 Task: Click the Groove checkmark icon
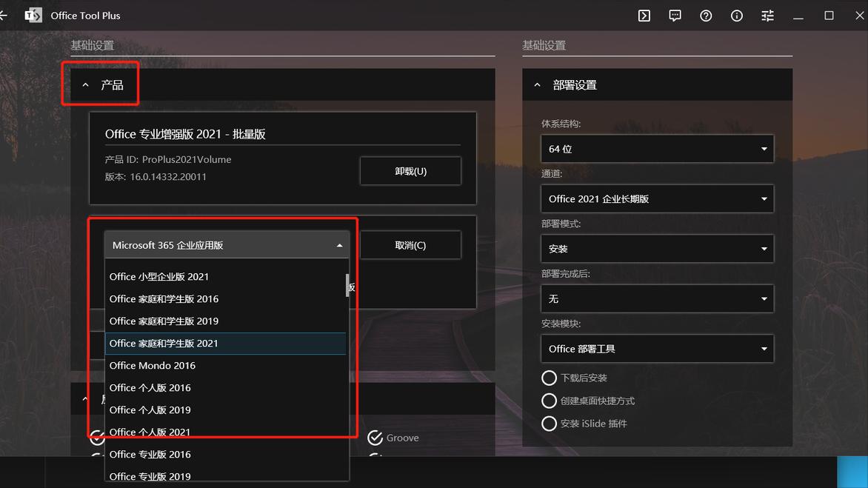[375, 438]
